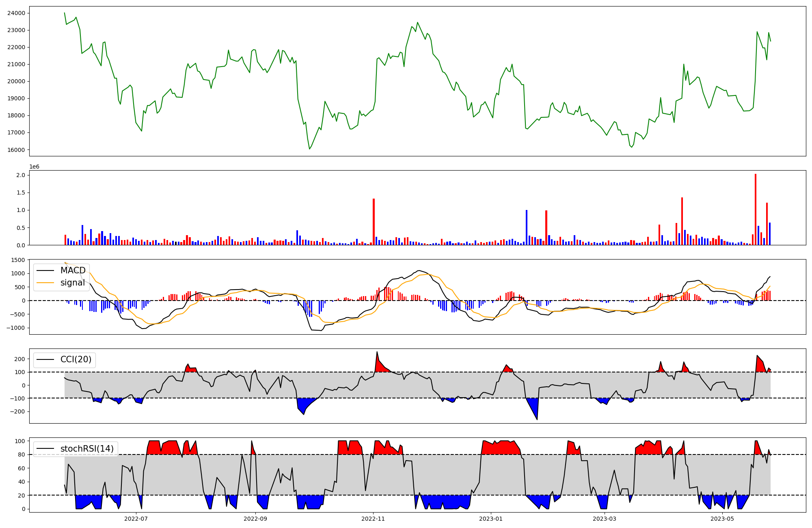
Task: Click the orange signal legend line swatch
Action: pos(45,283)
